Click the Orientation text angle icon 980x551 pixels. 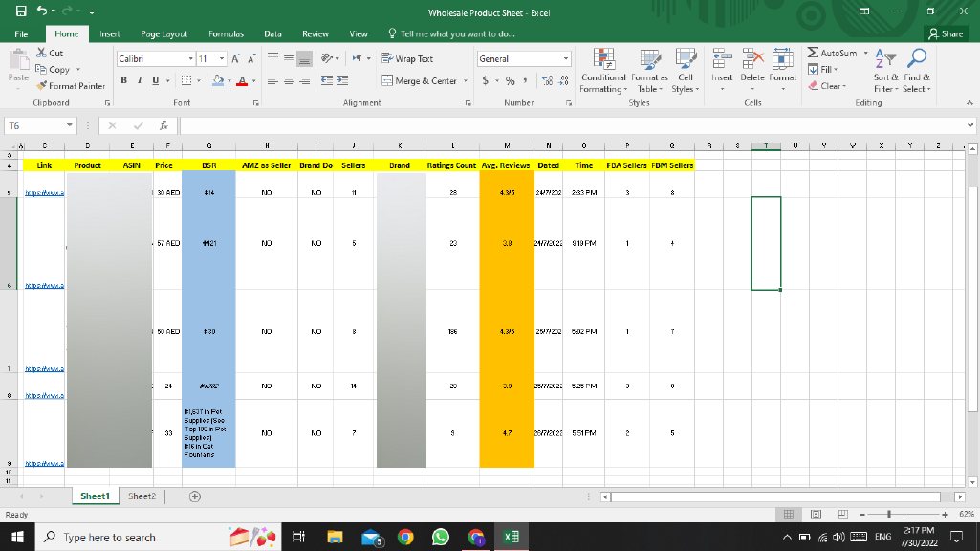tap(327, 58)
